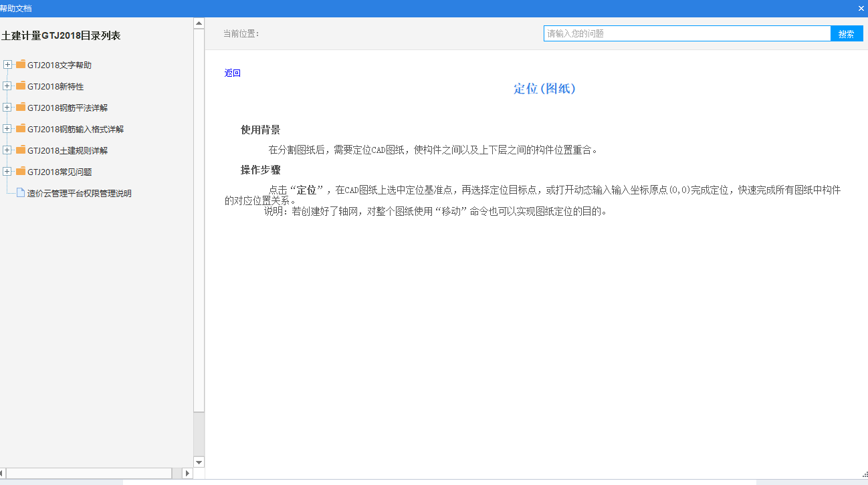This screenshot has height=485, width=868.
Task: Click the GTJ2018新特性 folder icon
Action: click(21, 86)
